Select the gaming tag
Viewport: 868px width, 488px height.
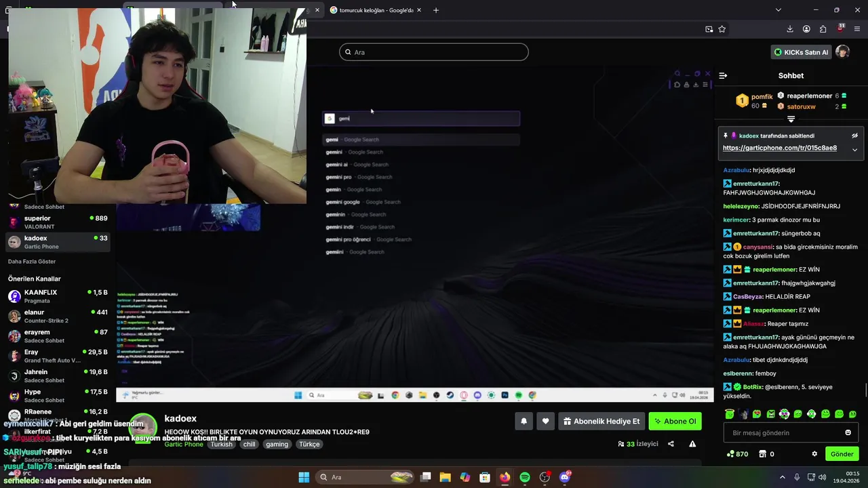(277, 444)
